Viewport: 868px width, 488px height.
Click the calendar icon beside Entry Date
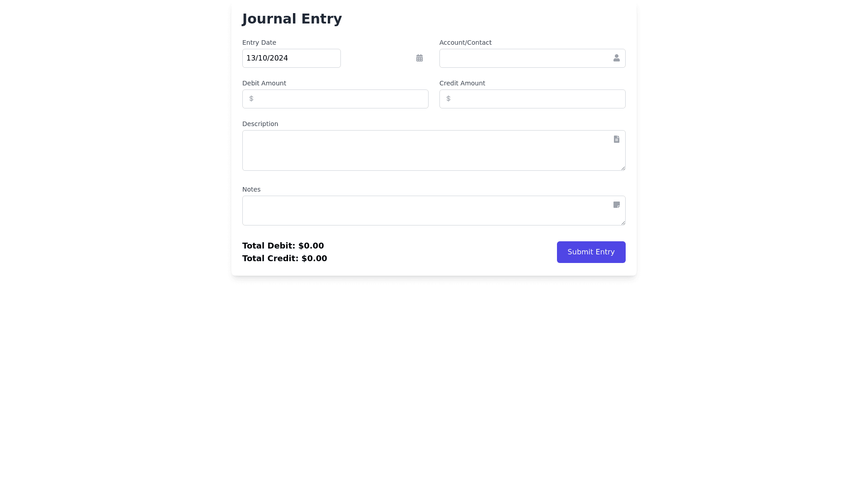point(420,58)
